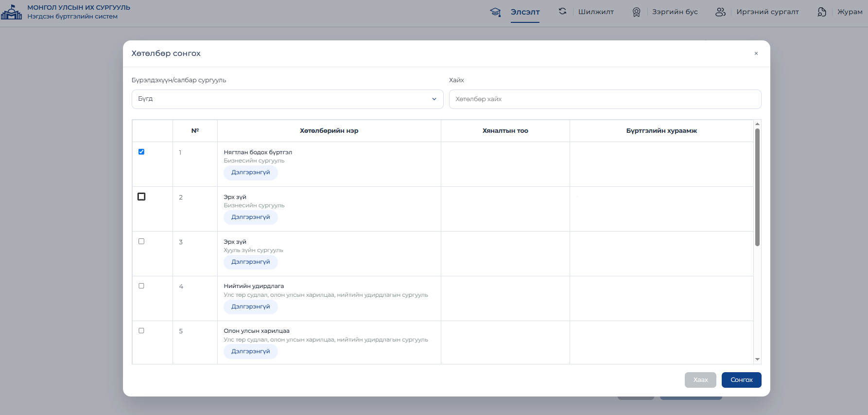868x415 pixels.
Task: Click the Хөтөлбөр хайх search field
Action: point(605,99)
